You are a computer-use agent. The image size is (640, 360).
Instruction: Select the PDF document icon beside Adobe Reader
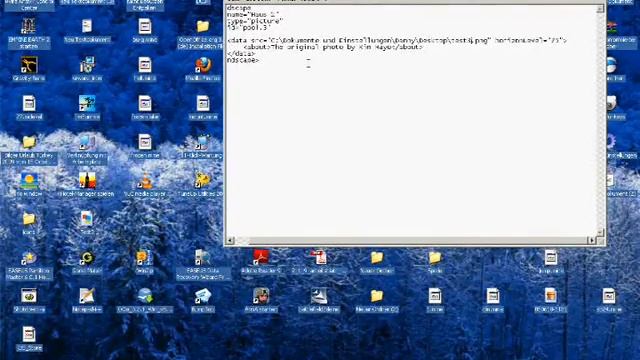[319, 258]
